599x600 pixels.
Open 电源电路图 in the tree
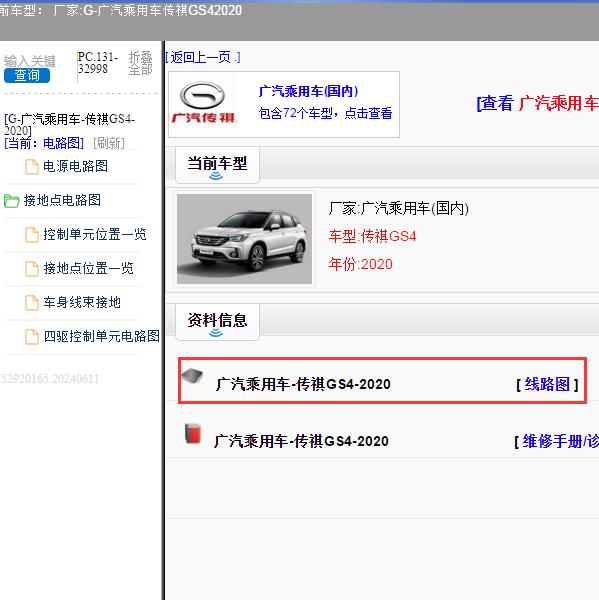click(75, 166)
